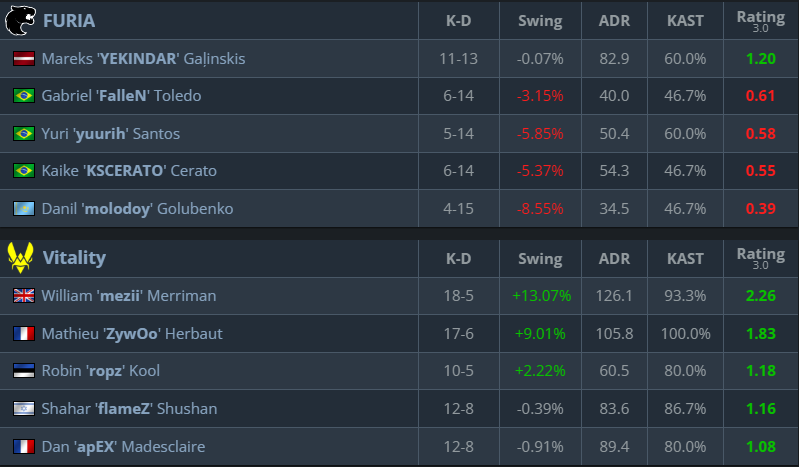Open the Vitality team page link
Image resolution: width=799 pixels, height=467 pixels.
click(74, 258)
